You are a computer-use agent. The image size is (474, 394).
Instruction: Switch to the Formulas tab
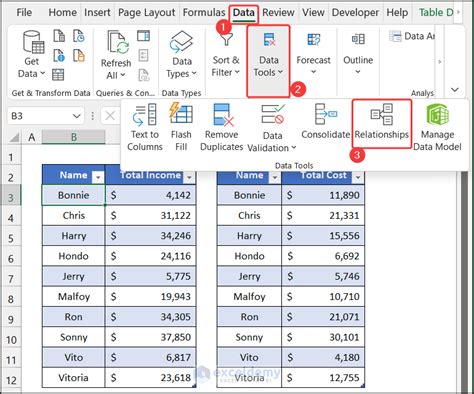pos(204,13)
